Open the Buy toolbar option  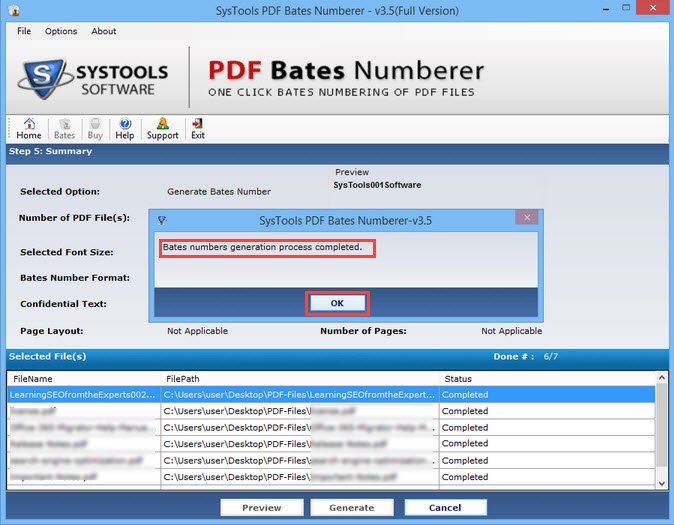[x=95, y=129]
